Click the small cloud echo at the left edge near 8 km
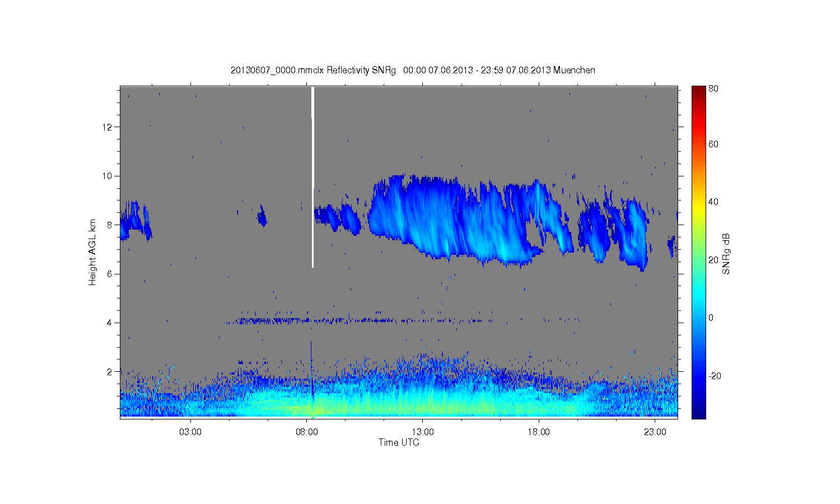 pyautogui.click(x=136, y=221)
